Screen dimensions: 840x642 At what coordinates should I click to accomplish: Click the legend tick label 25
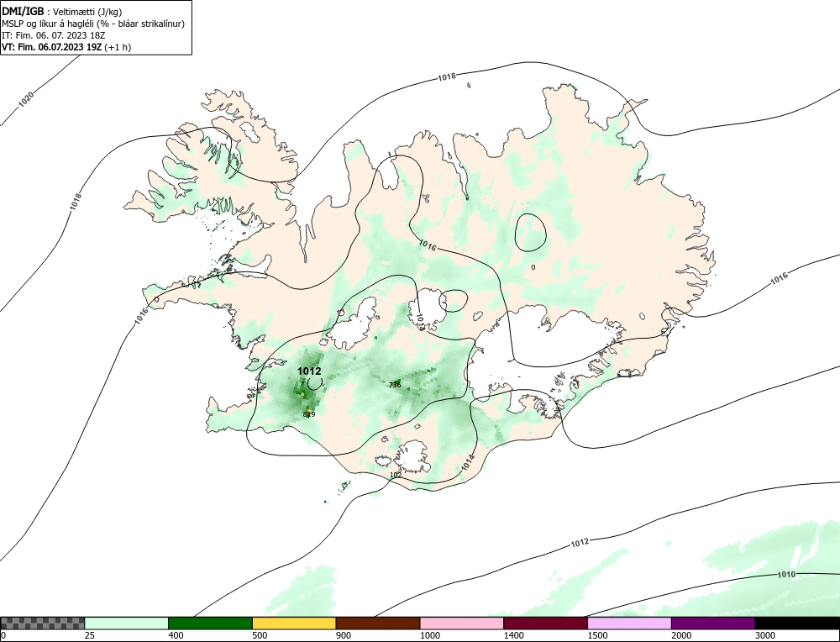pyautogui.click(x=90, y=635)
